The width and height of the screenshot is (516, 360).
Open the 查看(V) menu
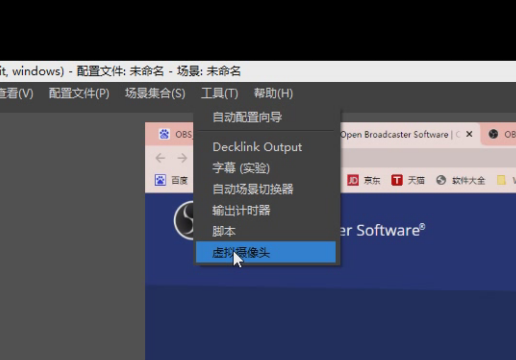16,93
